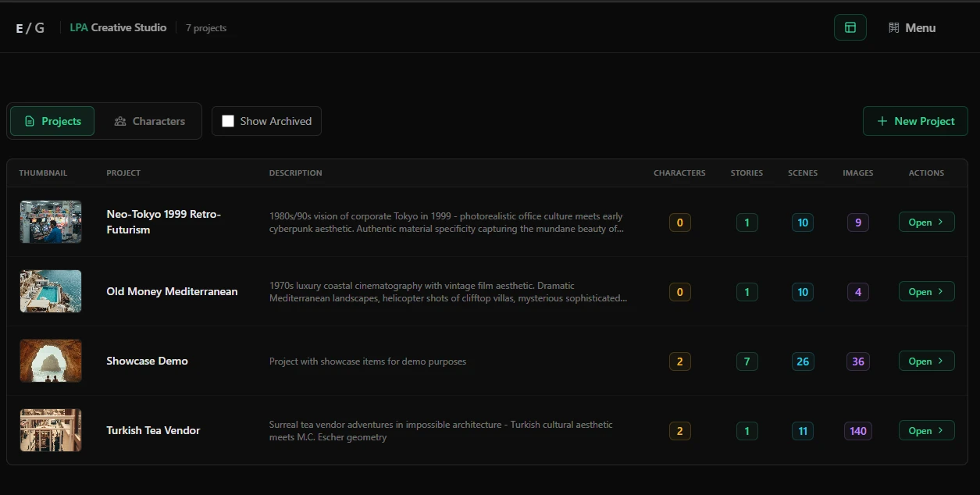Click the green scenes badge showing 26

pyautogui.click(x=802, y=361)
